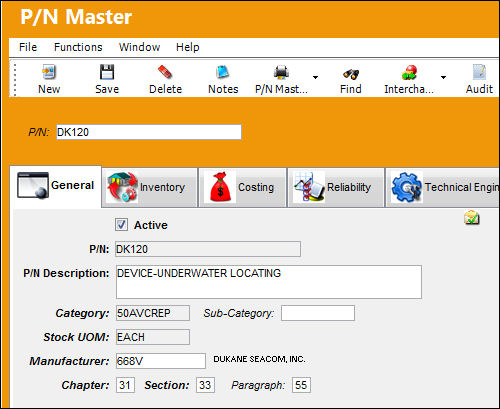Viewport: 500px width, 409px height.
Task: Click the Reliability chart icon
Action: [309, 187]
